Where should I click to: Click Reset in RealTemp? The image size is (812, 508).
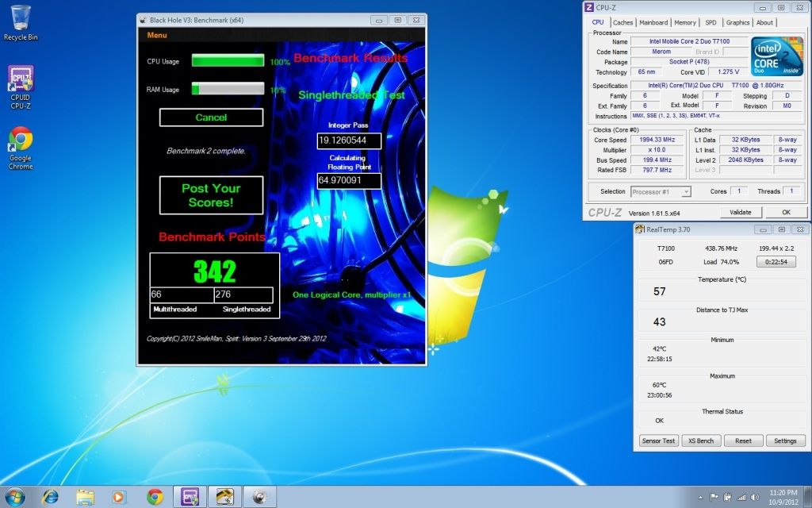[743, 441]
